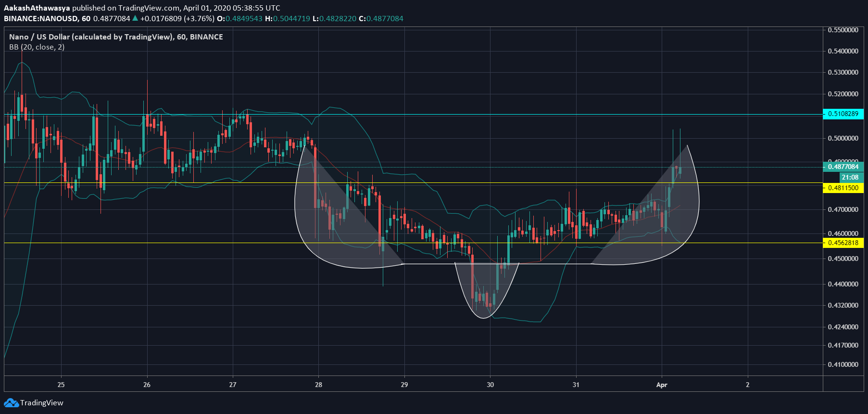Click date 26 on time axis

tap(147, 385)
